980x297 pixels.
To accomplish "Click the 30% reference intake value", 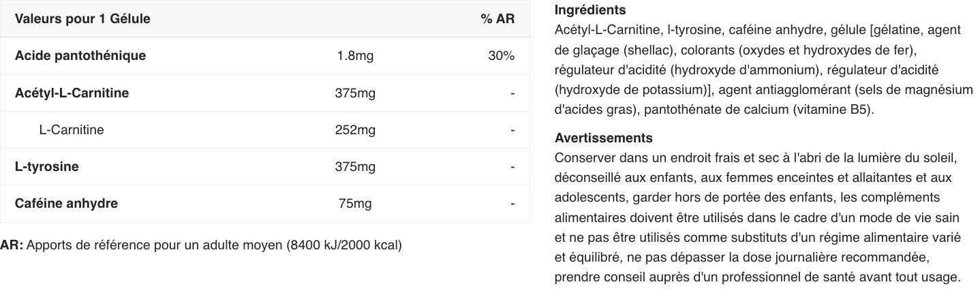I will 501,56.
